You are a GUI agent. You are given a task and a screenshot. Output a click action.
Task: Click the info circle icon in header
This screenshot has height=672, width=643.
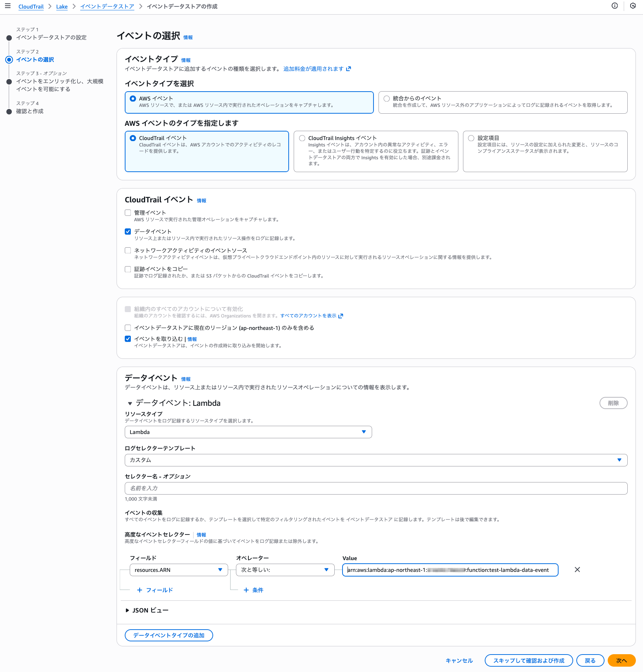tap(615, 6)
